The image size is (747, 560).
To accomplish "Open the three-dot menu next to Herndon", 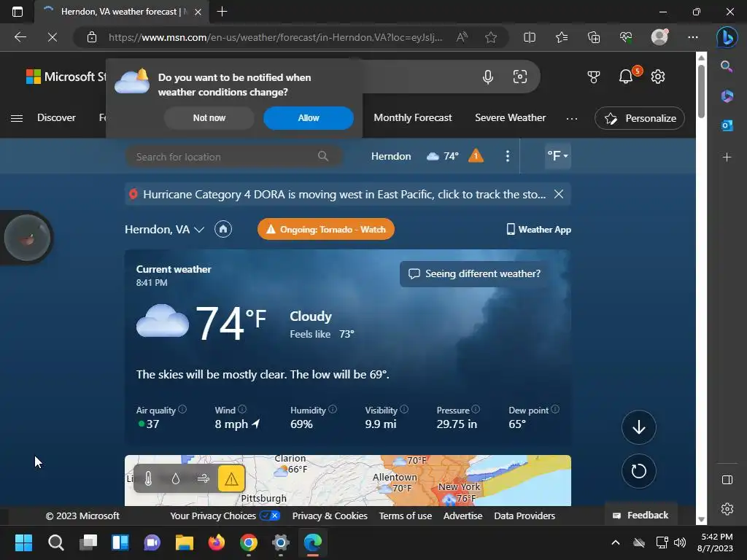I will [508, 156].
